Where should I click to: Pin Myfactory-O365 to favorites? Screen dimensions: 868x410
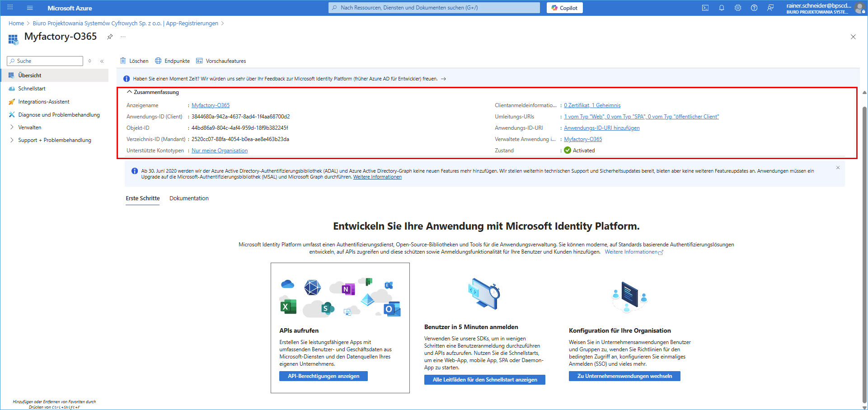[x=110, y=37]
